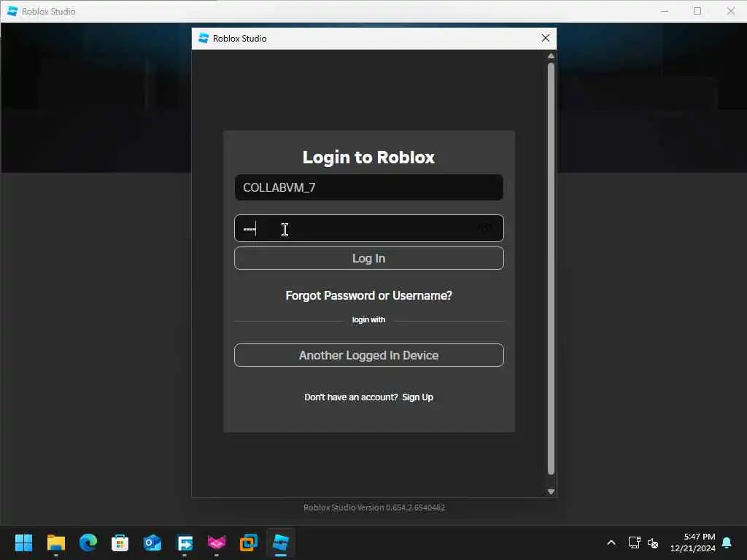Show hidden system tray icons
The width and height of the screenshot is (747, 560).
(611, 542)
